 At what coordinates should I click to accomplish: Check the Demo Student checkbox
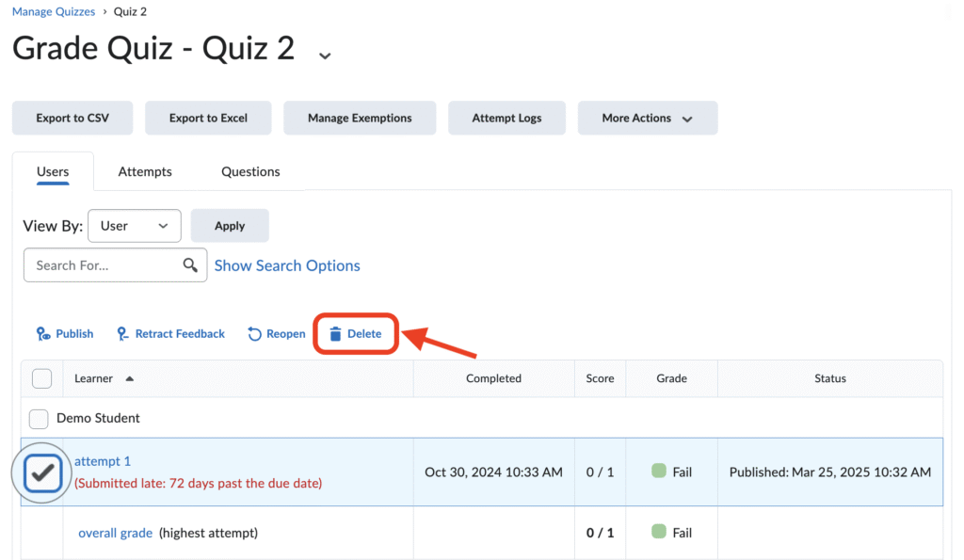click(x=39, y=419)
